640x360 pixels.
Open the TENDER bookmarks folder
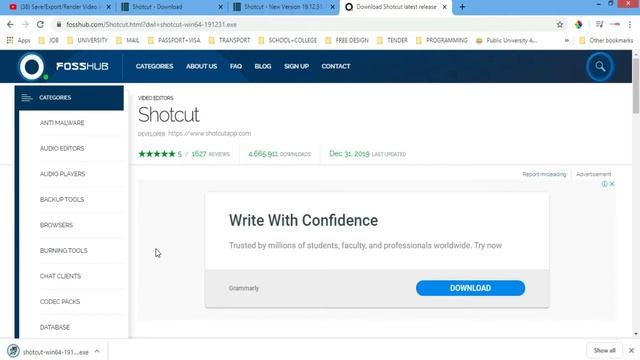392,40
